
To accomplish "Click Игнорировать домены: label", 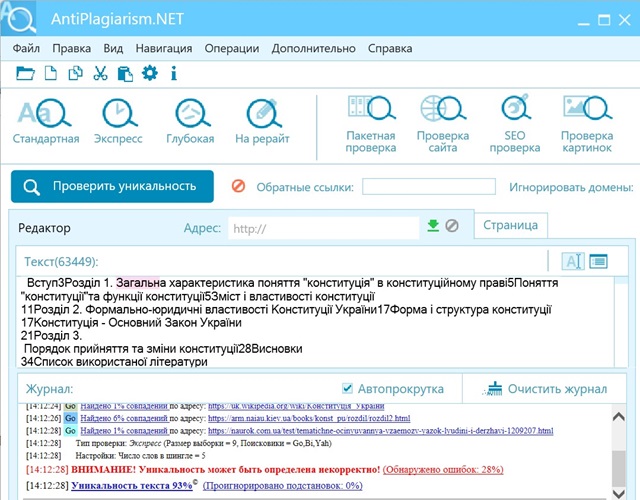I will [x=571, y=187].
